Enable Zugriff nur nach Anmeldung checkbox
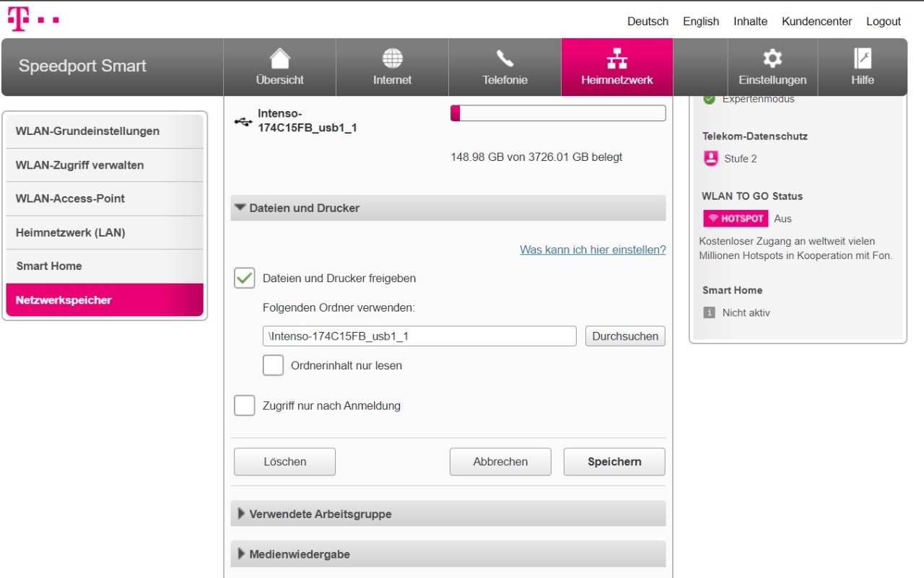Image resolution: width=924 pixels, height=578 pixels. click(245, 406)
